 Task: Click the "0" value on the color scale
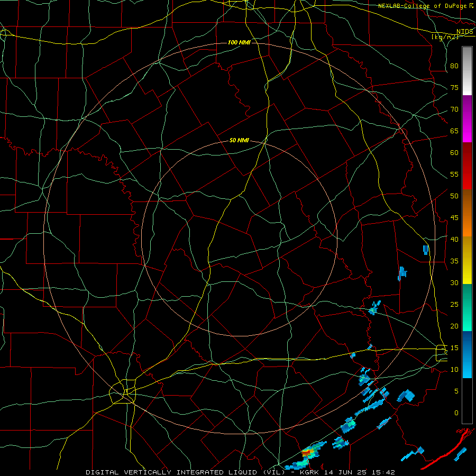(456, 413)
